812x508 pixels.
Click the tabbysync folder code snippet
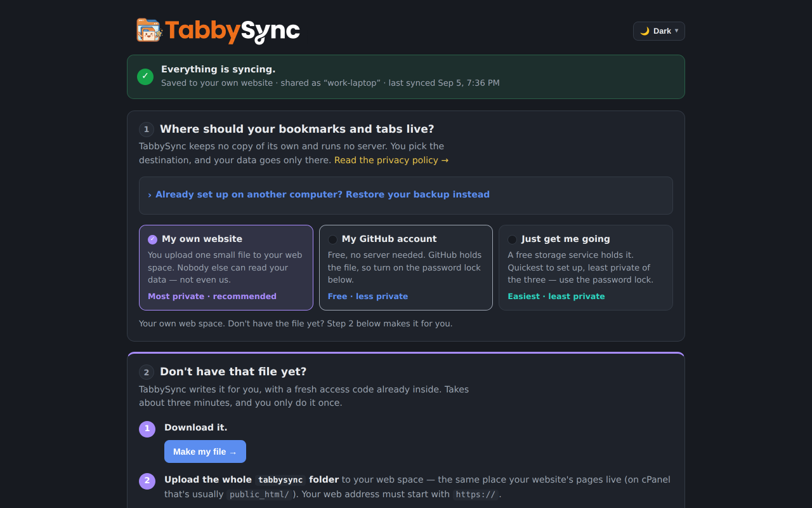(x=280, y=480)
